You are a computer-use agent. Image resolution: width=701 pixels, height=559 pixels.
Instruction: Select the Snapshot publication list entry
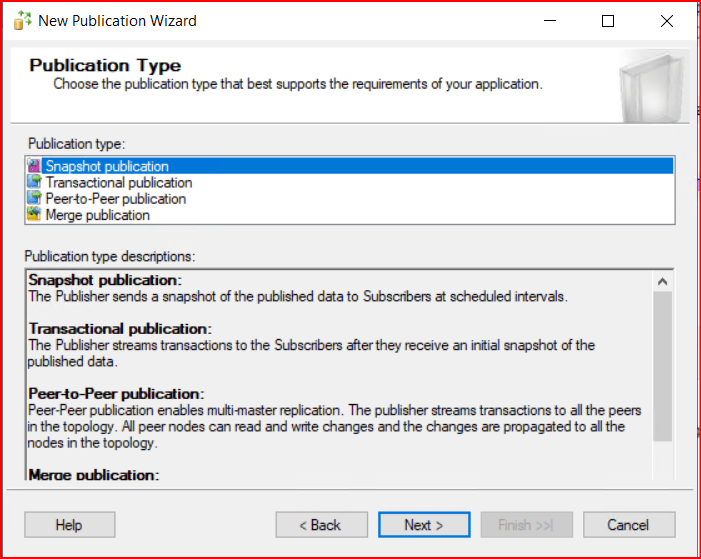point(107,166)
